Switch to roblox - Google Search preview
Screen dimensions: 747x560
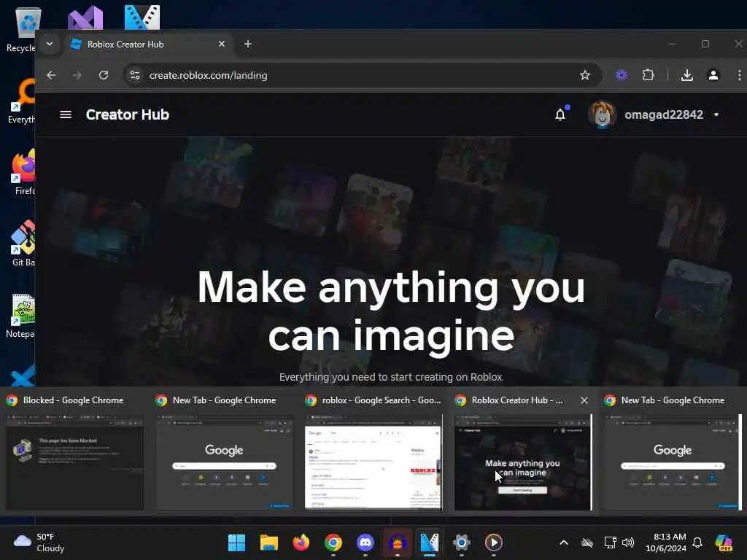coord(373,451)
